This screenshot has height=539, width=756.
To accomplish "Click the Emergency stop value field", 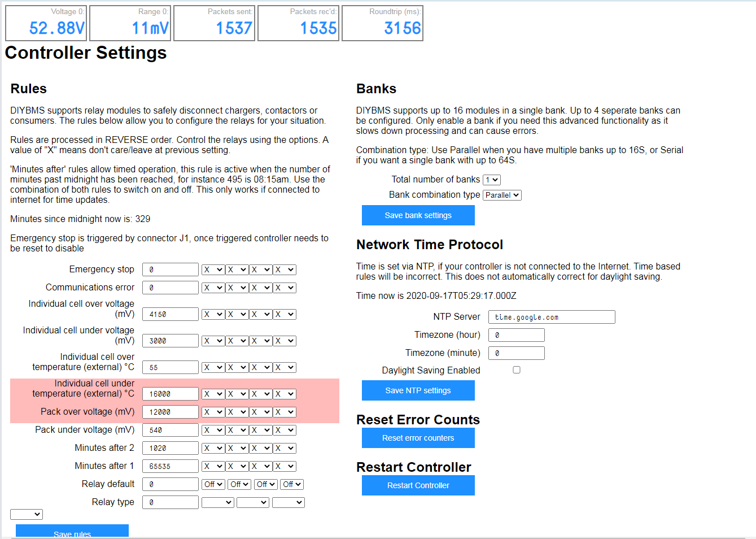I will click(x=171, y=269).
